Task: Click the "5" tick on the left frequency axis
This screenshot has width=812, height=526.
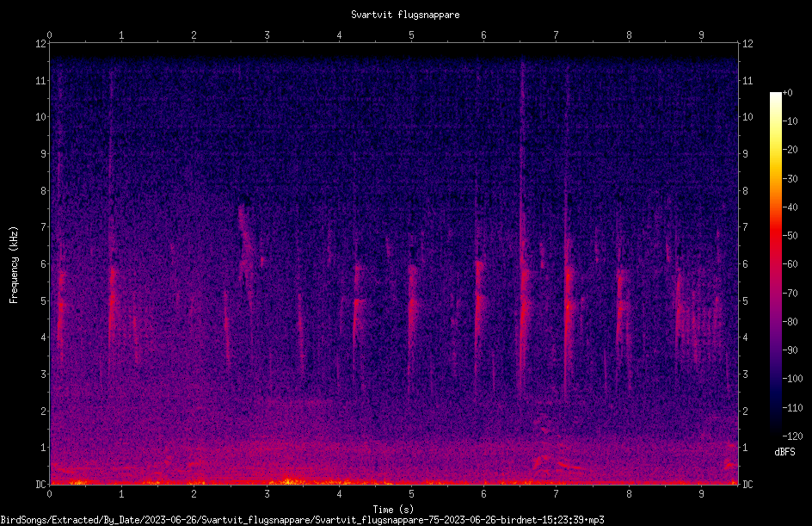Action: (43, 300)
